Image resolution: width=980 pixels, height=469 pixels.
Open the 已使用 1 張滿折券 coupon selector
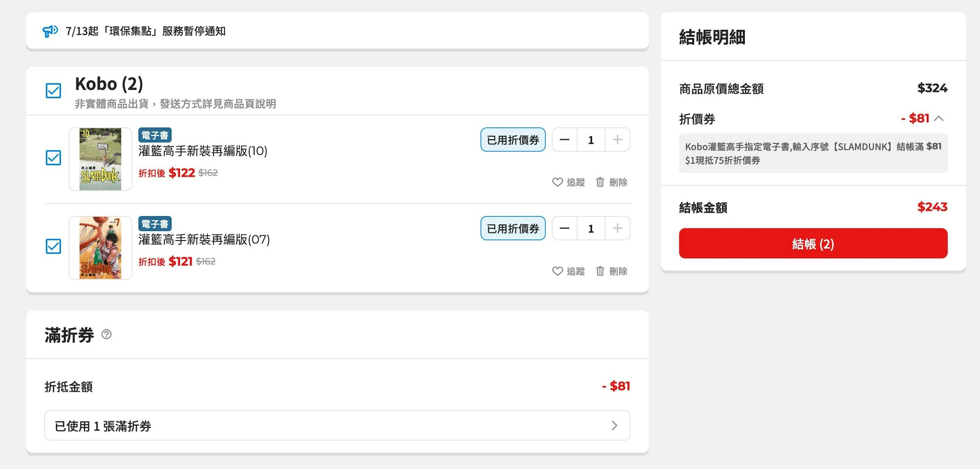(x=337, y=425)
